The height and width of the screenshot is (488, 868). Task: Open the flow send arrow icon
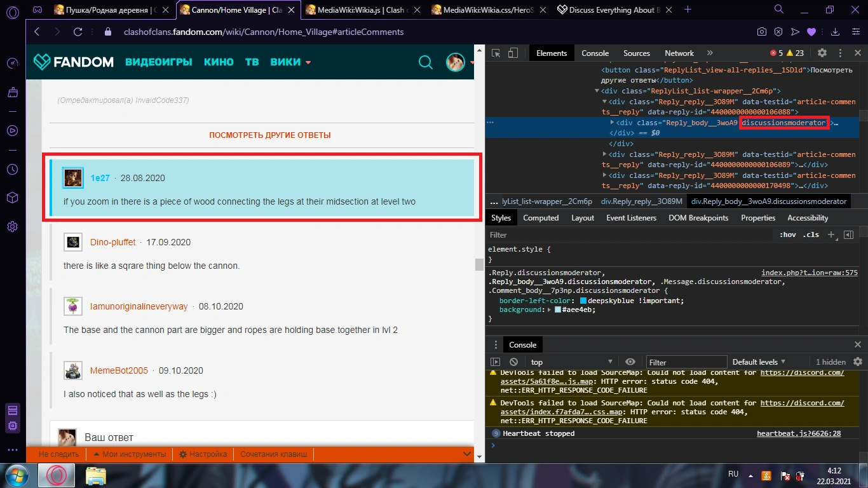tap(795, 32)
